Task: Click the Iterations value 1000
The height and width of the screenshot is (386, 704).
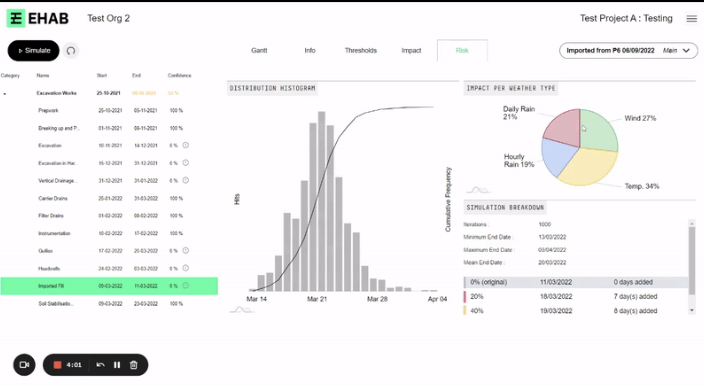Action: [544, 224]
